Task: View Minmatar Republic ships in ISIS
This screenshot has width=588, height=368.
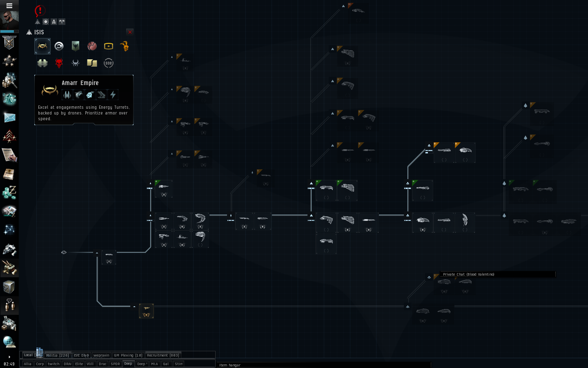Action: [x=92, y=46]
